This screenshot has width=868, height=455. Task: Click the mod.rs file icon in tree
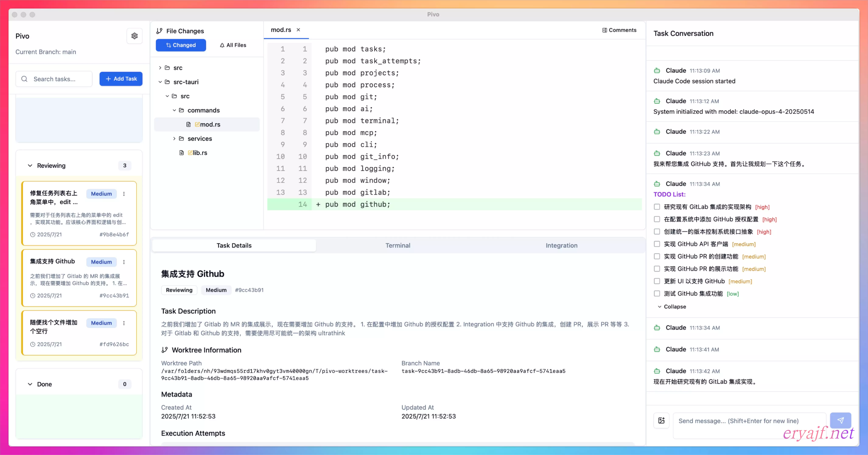[188, 125]
